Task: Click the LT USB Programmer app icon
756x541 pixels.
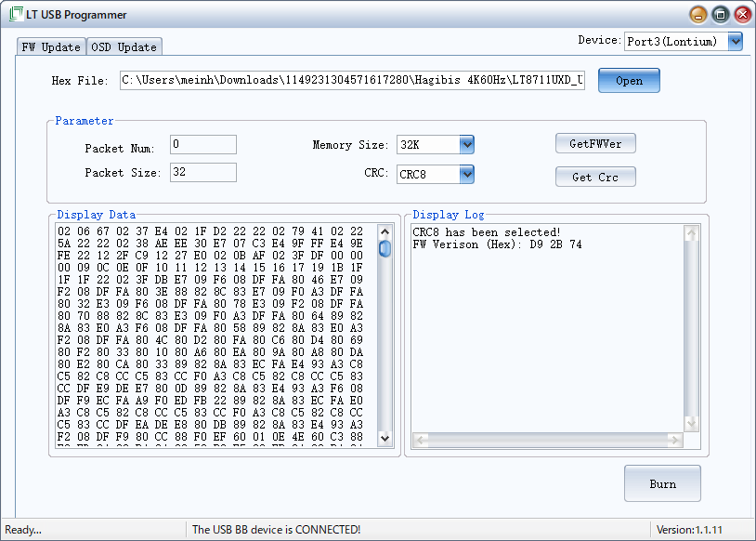Action: 16,14
